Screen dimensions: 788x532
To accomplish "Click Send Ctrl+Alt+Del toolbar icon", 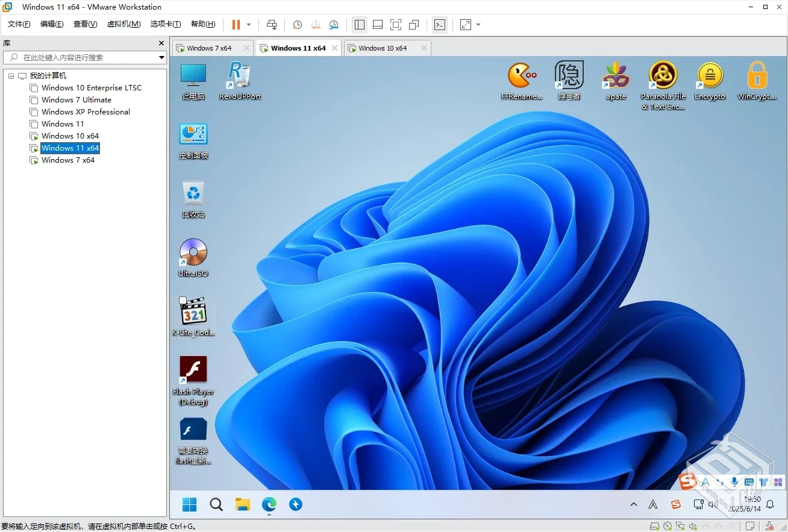I will (272, 25).
